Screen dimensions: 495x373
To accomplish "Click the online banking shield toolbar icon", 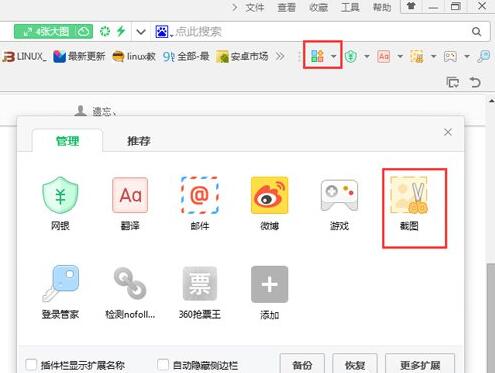I will coord(351,56).
